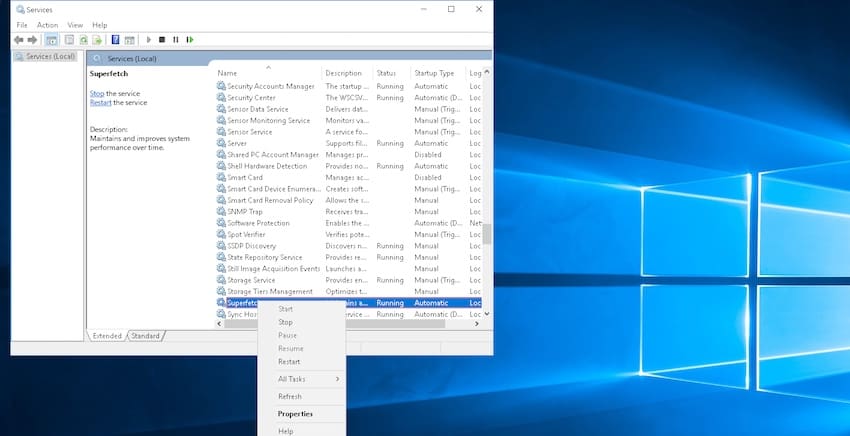Open the File menu
This screenshot has width=850, height=436.
click(x=22, y=25)
